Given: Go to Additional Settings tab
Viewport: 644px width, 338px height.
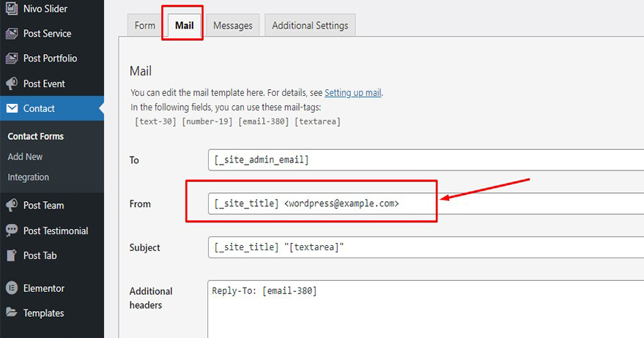Looking at the screenshot, I should pos(310,26).
